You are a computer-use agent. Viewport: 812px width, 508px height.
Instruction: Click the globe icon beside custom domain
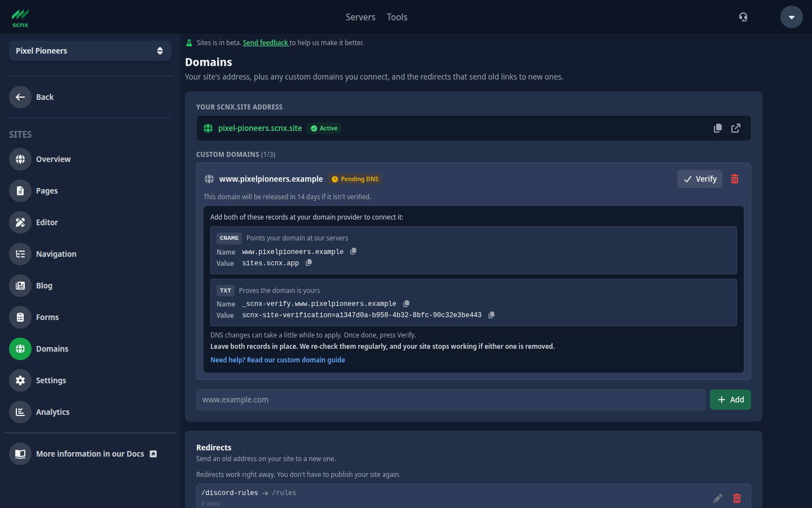(x=209, y=179)
